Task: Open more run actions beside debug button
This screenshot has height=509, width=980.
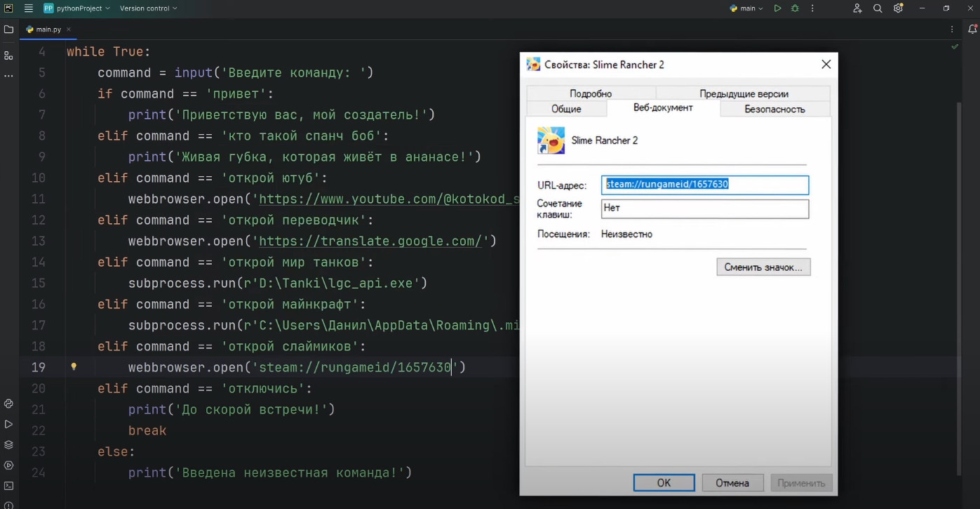Action: [x=813, y=8]
